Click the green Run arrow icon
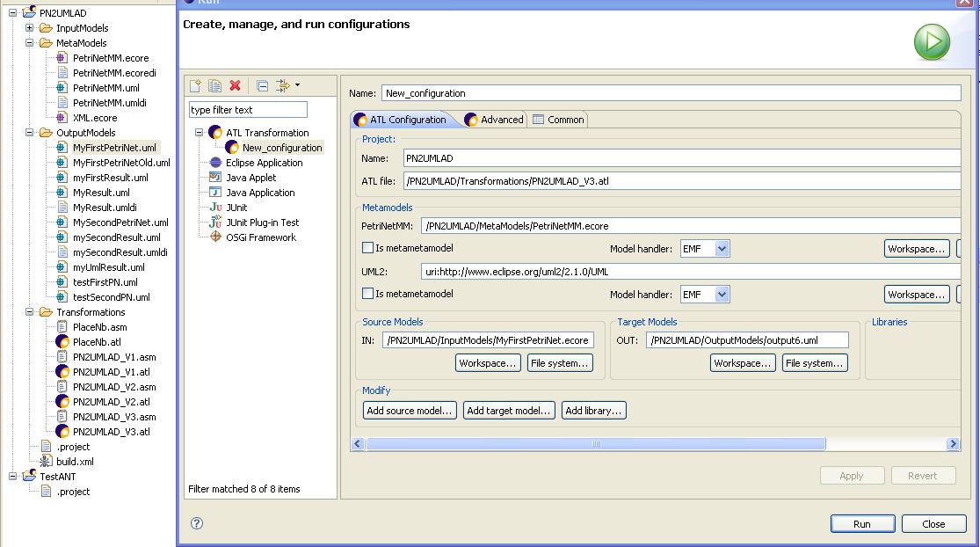Viewport: 980px width, 547px height. click(x=932, y=42)
